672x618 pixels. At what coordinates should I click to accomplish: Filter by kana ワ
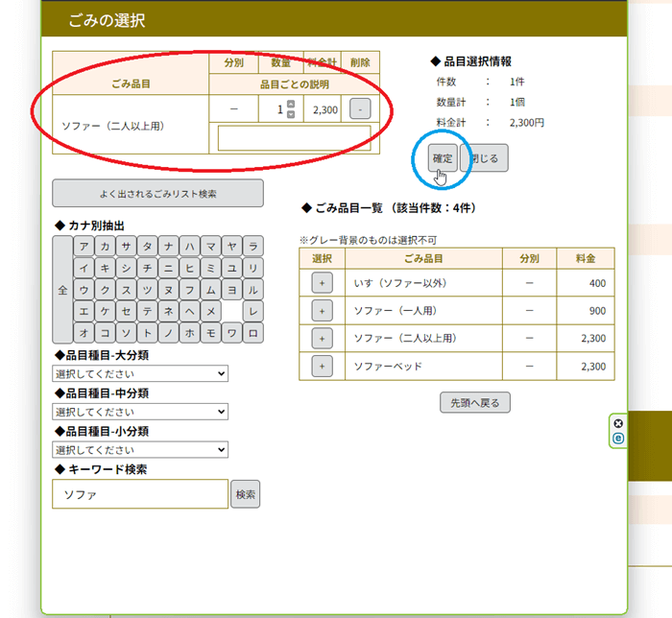tap(232, 333)
